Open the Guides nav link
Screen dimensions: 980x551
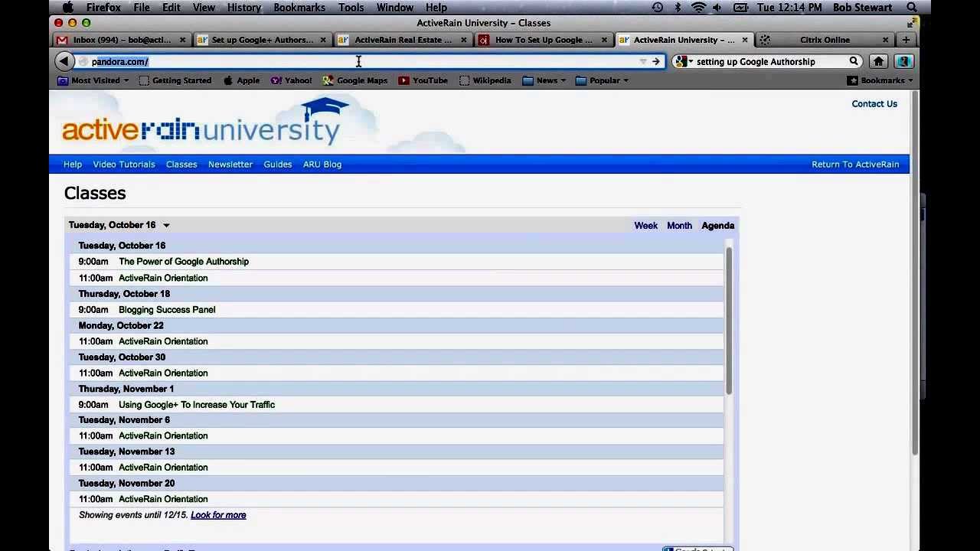click(278, 165)
